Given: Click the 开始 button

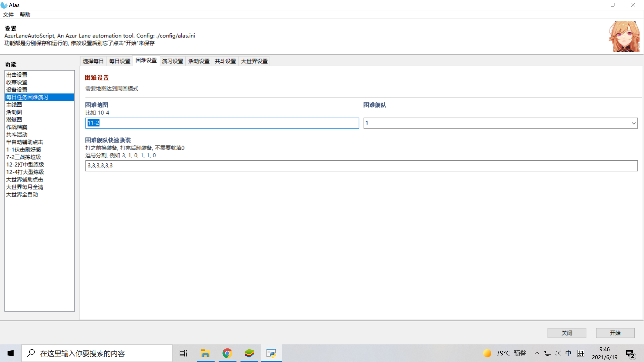Looking at the screenshot, I should click(615, 333).
